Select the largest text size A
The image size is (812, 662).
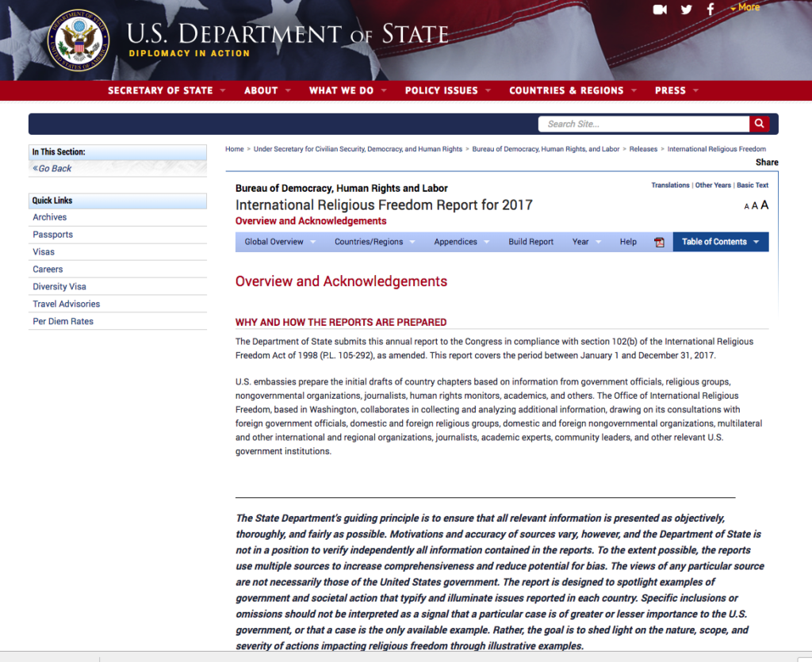[764, 205]
